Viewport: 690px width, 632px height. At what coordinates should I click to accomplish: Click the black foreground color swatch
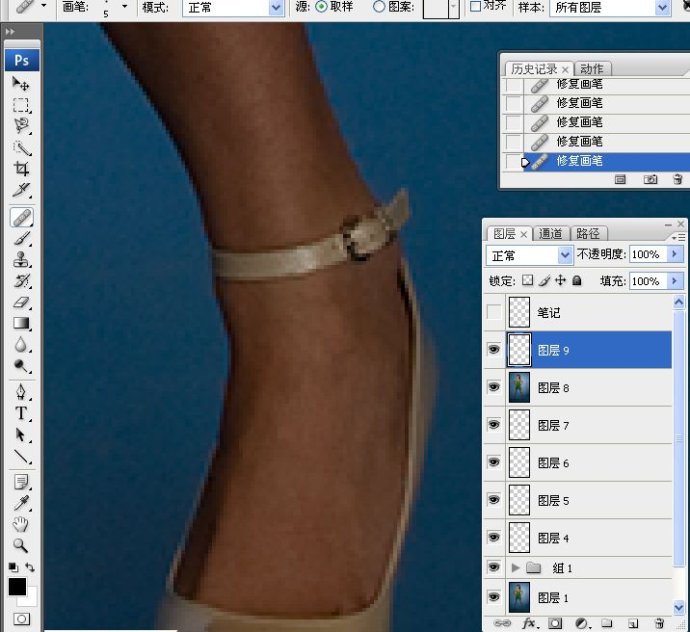pos(17,586)
